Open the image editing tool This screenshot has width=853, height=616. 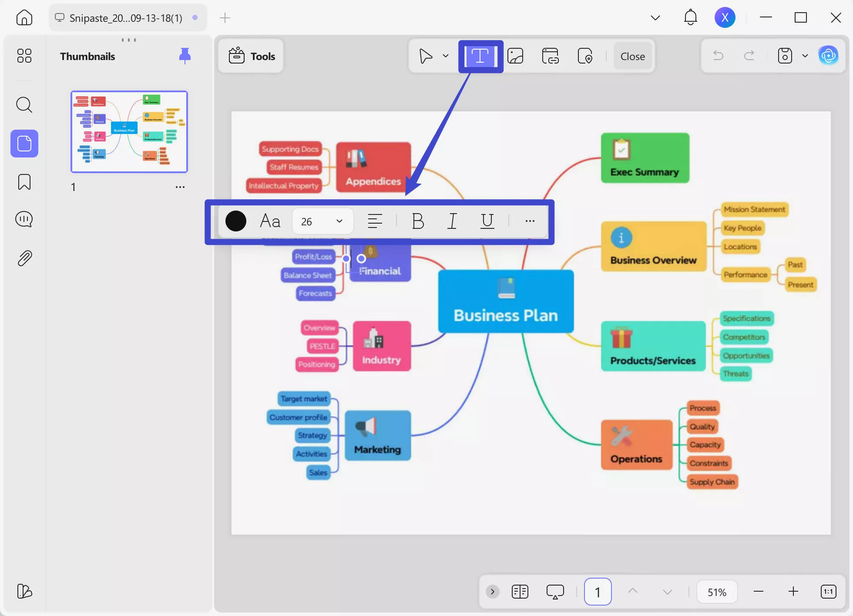(515, 56)
